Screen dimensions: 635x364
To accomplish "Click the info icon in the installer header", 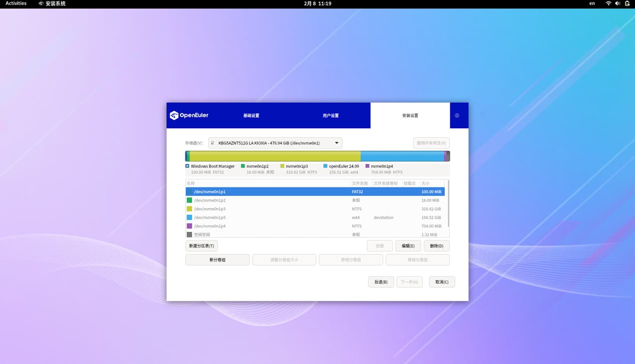I will [457, 116].
